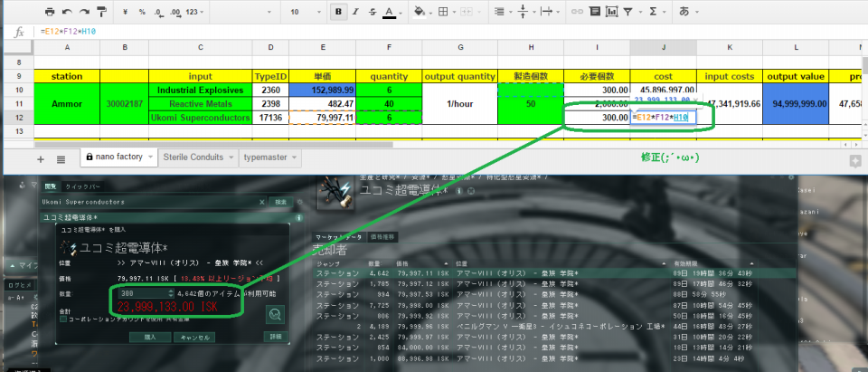Click the 詳細 details button

tap(277, 337)
